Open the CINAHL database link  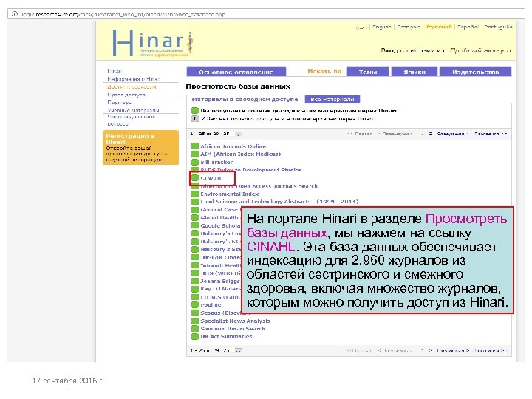[x=211, y=178]
